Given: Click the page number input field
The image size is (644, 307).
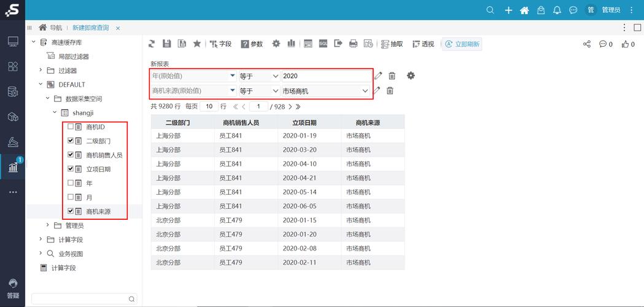Looking at the screenshot, I should [258, 106].
